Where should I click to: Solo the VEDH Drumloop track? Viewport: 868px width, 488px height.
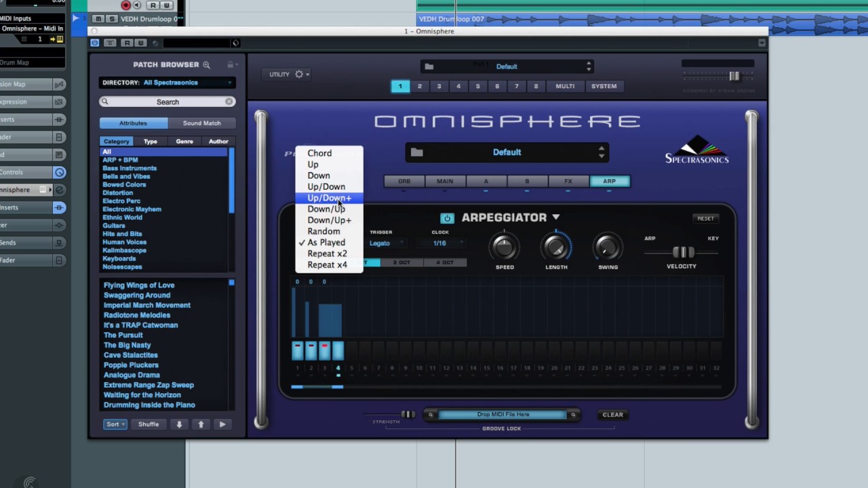[x=112, y=19]
